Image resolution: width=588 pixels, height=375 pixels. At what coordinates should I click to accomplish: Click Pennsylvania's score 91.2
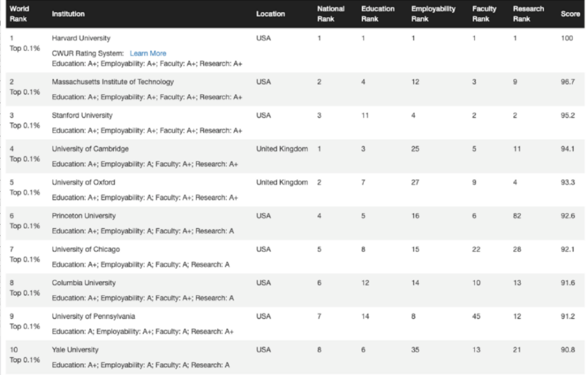567,316
